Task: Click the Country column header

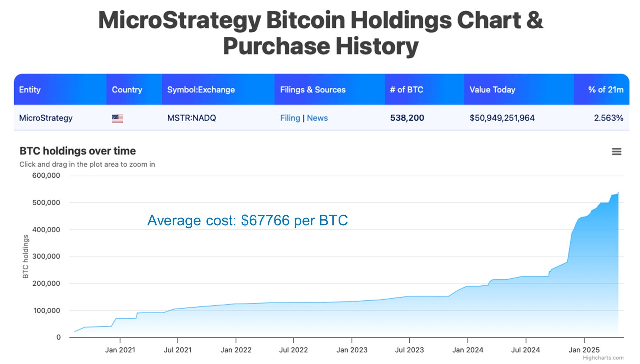Action: tap(127, 90)
